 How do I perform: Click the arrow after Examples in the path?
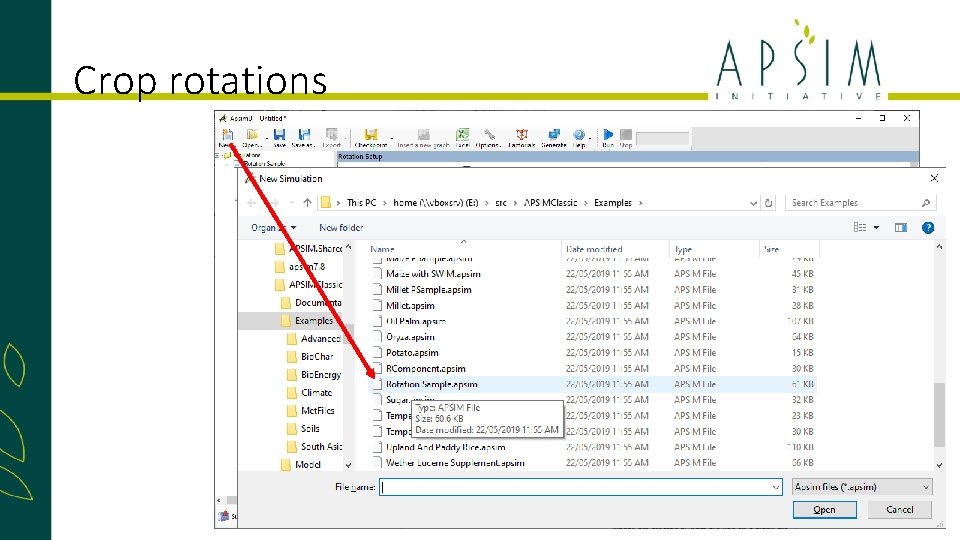[640, 203]
